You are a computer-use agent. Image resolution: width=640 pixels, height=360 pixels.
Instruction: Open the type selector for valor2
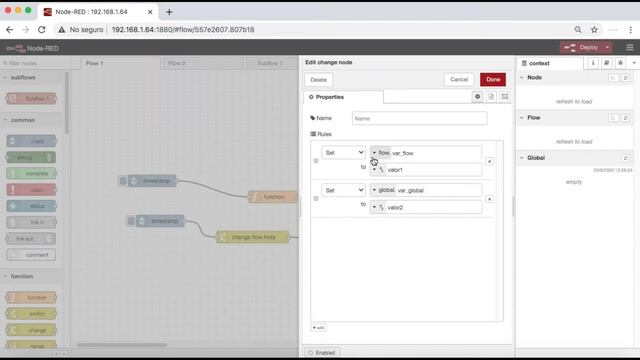pyautogui.click(x=378, y=207)
